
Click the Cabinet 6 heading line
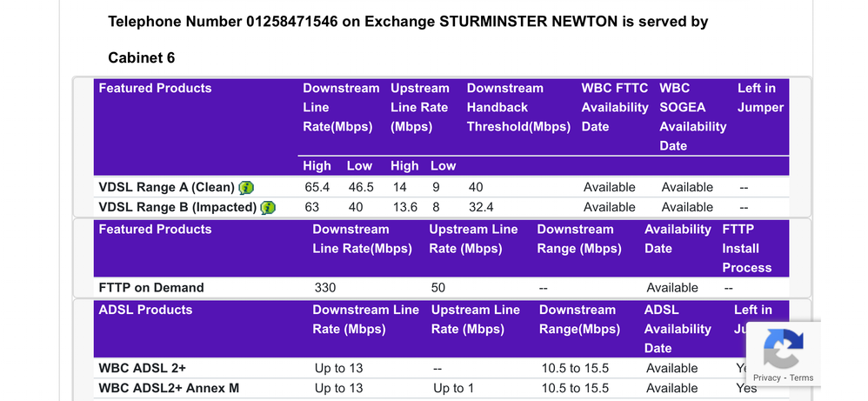141,57
